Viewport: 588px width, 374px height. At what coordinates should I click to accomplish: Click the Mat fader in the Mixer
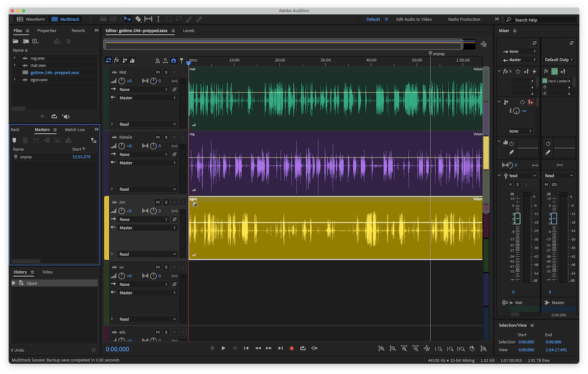tap(517, 219)
